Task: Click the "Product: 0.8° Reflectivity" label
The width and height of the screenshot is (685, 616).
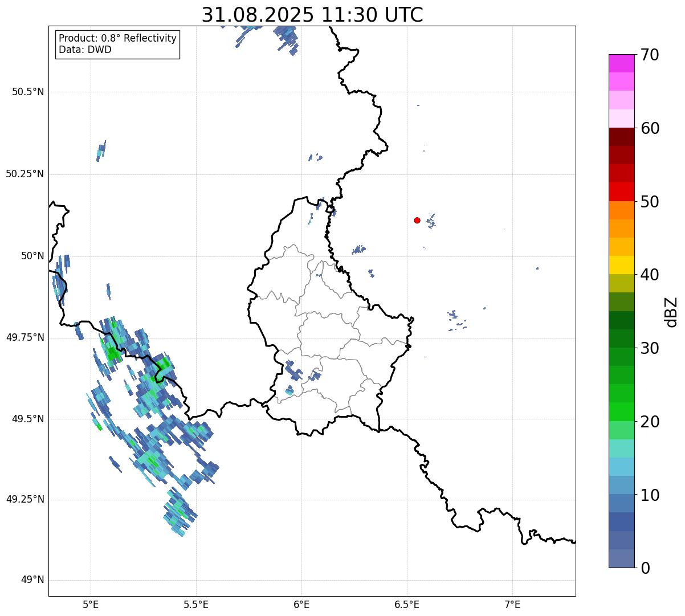Action: pyautogui.click(x=118, y=38)
